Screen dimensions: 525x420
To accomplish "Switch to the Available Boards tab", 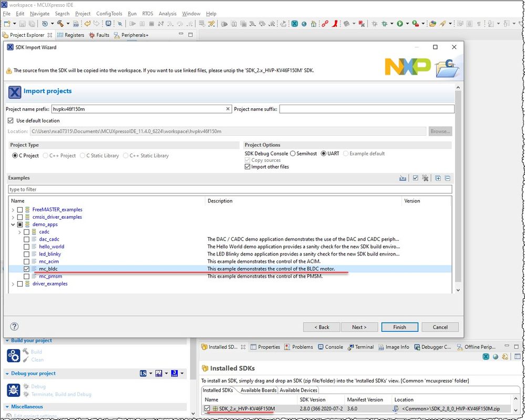I will pyautogui.click(x=258, y=390).
